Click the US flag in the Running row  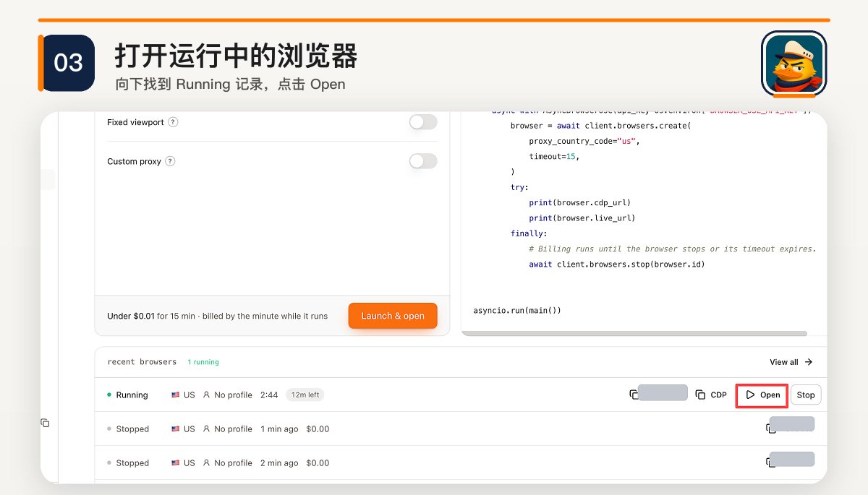tap(175, 395)
